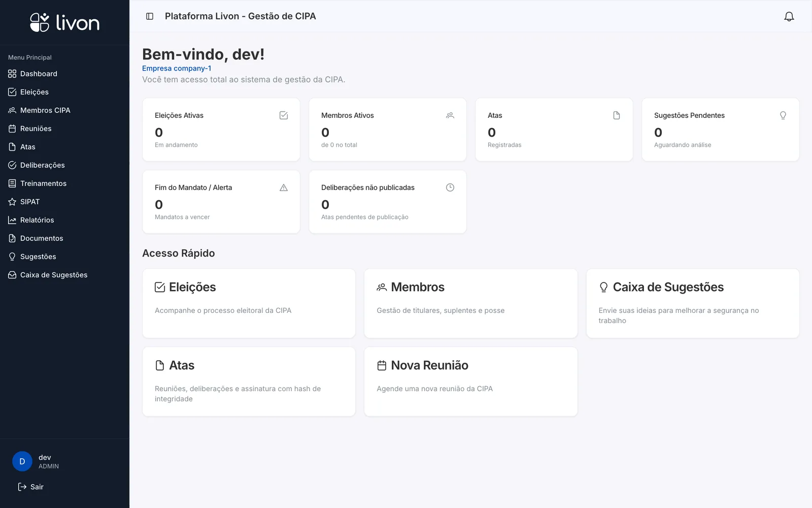Click 'Menu Principal' label
Screen dimensions: 812x508
click(x=30, y=57)
